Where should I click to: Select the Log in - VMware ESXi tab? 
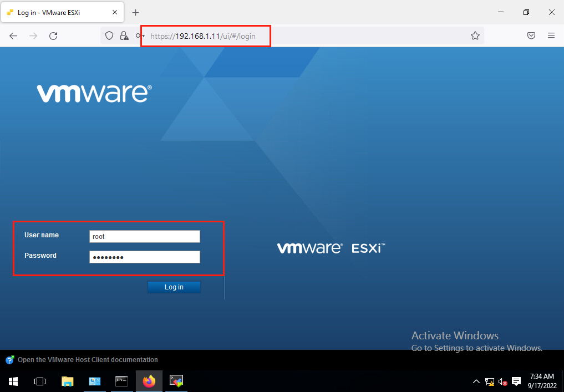point(63,12)
